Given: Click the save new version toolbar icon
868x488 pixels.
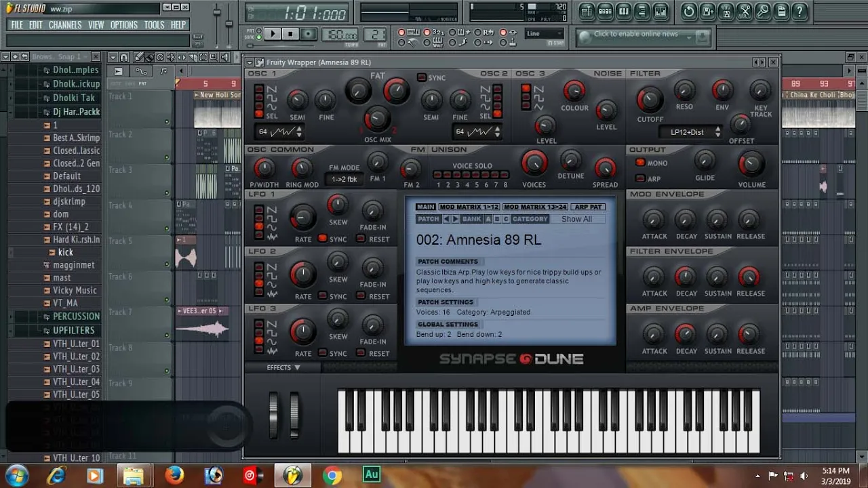Looking at the screenshot, I should (x=707, y=12).
